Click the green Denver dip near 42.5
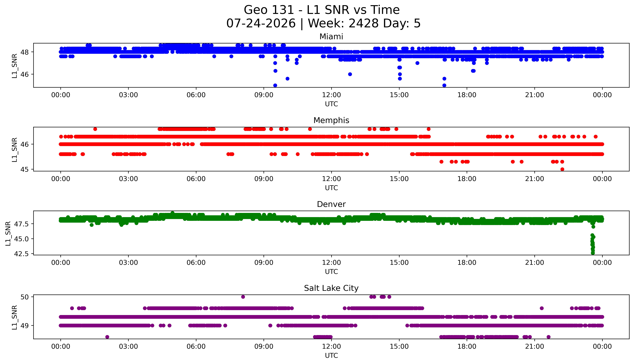 pyautogui.click(x=593, y=253)
